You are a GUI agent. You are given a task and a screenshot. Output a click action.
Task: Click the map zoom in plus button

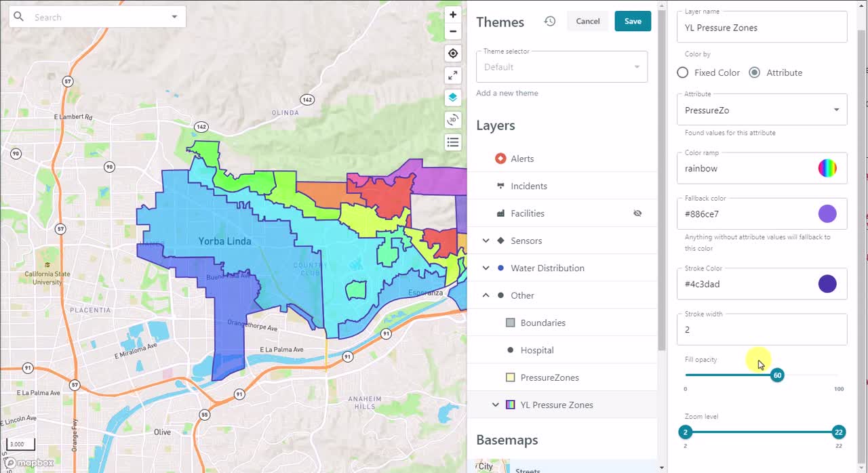(x=453, y=14)
